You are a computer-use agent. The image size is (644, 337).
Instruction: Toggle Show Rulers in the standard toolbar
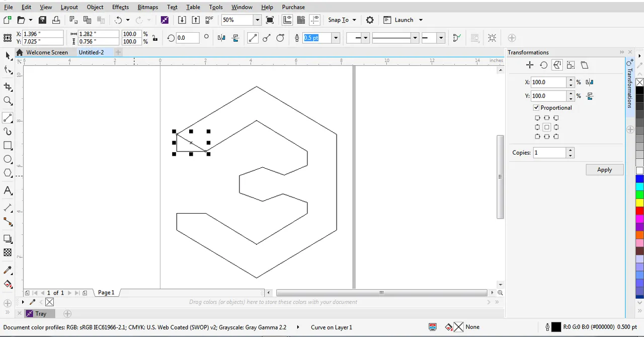287,20
